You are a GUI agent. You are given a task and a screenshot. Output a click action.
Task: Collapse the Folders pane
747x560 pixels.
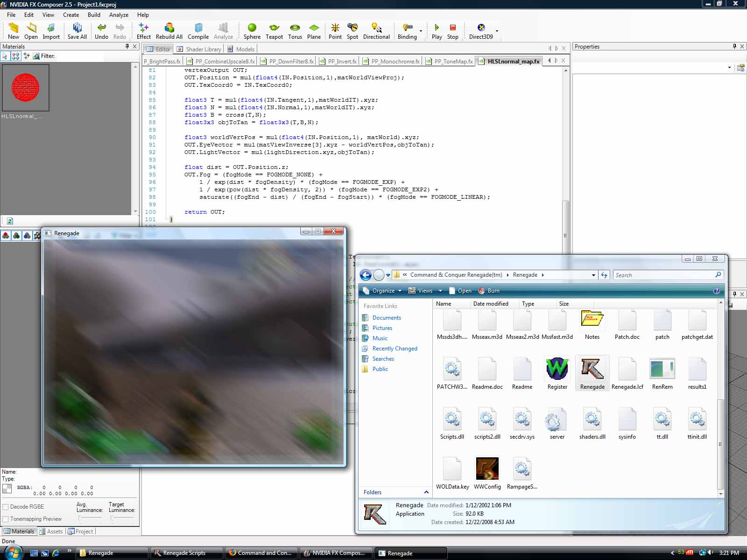pos(426,492)
